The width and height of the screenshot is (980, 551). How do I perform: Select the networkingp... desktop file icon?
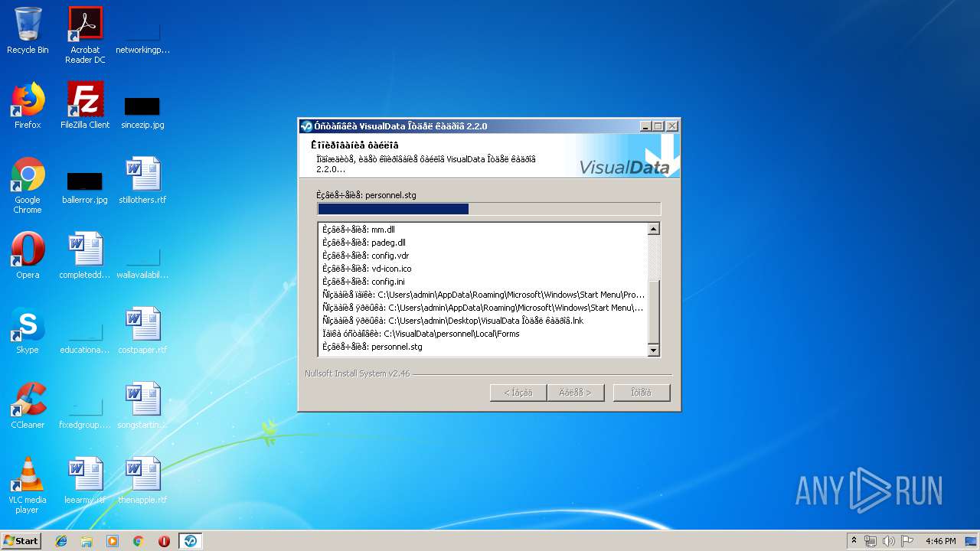pos(142,34)
